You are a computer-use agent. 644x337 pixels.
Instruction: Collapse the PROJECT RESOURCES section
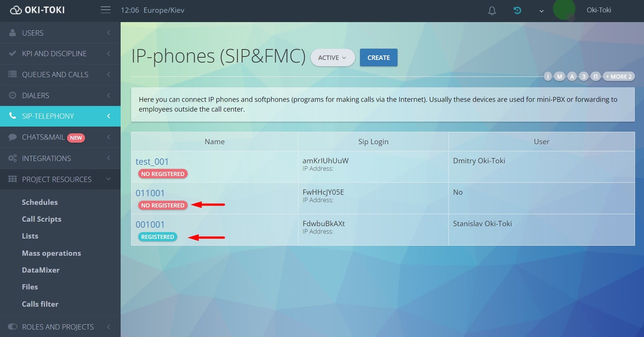coord(60,179)
